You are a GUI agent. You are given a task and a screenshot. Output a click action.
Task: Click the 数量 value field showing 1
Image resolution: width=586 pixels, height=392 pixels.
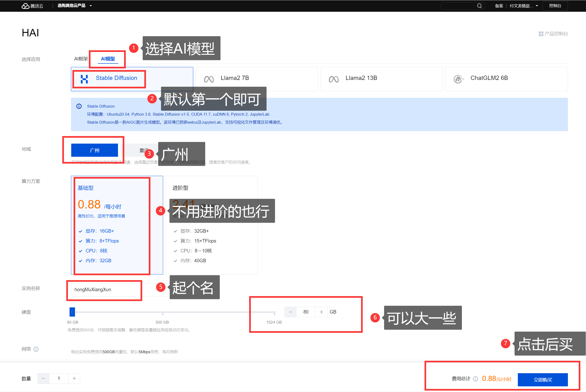point(59,378)
